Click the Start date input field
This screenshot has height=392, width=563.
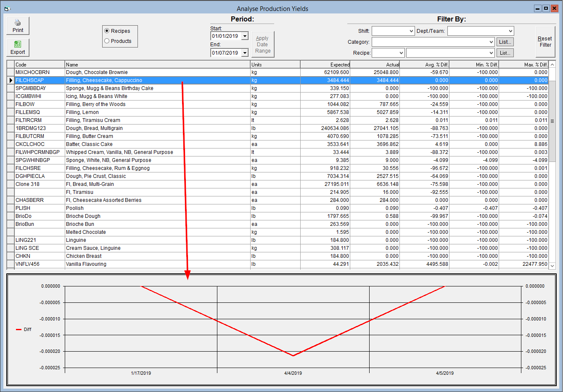click(226, 36)
